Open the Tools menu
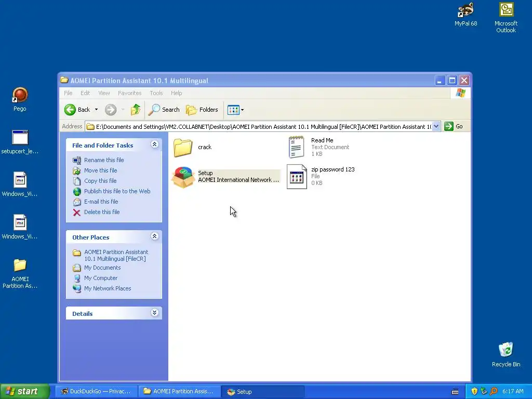The image size is (532, 399). click(156, 93)
